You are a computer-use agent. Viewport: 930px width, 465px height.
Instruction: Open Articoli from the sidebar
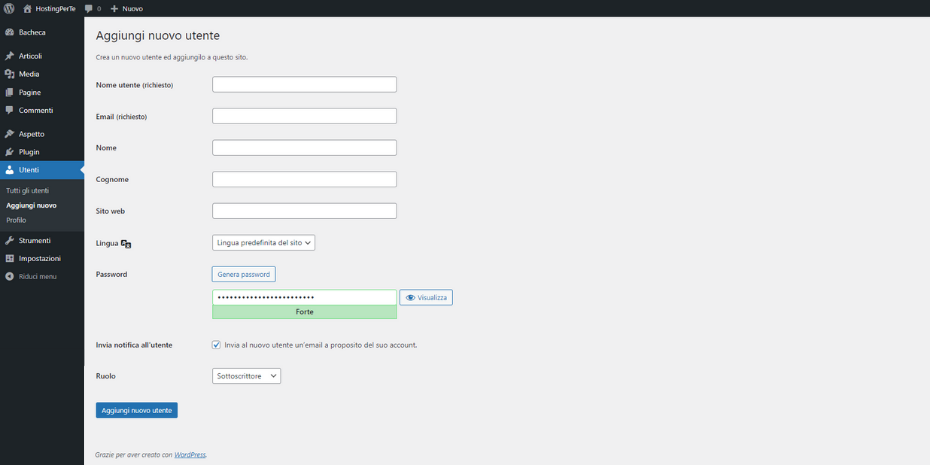click(30, 56)
